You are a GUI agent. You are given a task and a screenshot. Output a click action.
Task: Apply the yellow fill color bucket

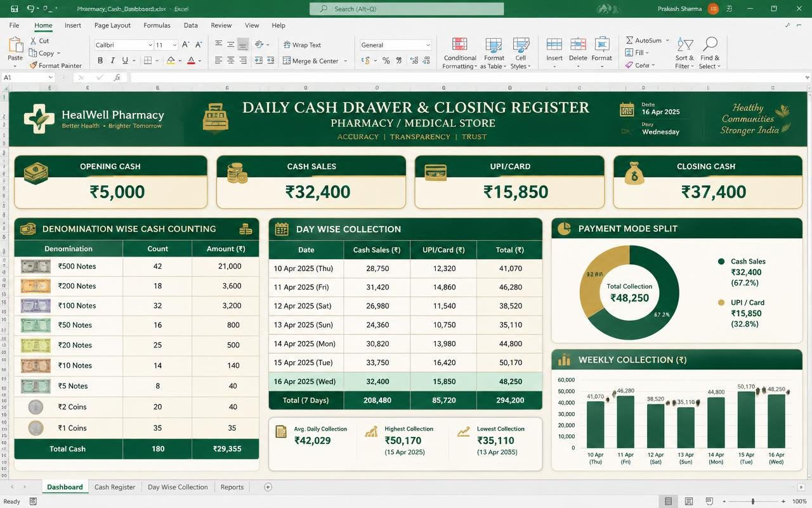[x=170, y=60]
